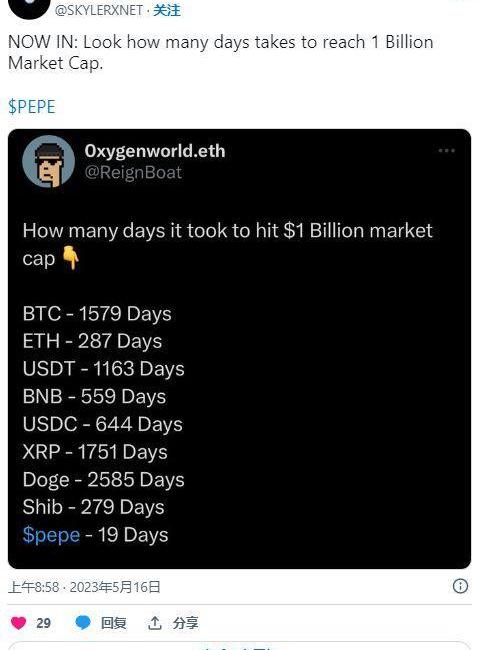This screenshot has height=650, width=482.
Task: Open three-dot menu on quoted tweet
Action: pos(446,150)
